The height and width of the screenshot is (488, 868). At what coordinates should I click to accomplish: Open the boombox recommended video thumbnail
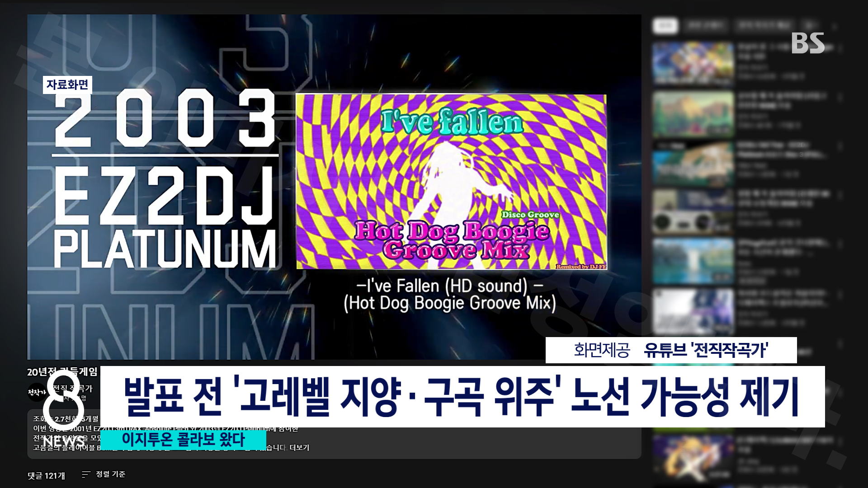coord(693,211)
